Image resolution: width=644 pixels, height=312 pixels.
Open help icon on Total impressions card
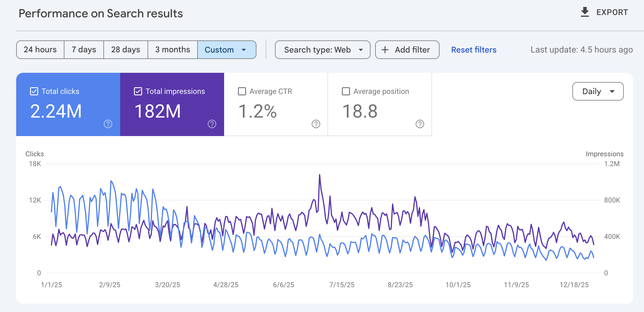(x=212, y=124)
